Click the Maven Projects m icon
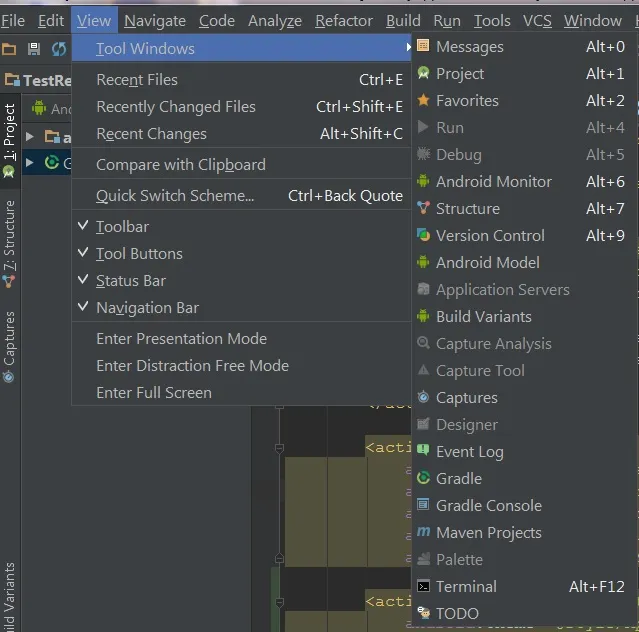Viewport: 639px width, 632px height. click(x=423, y=531)
